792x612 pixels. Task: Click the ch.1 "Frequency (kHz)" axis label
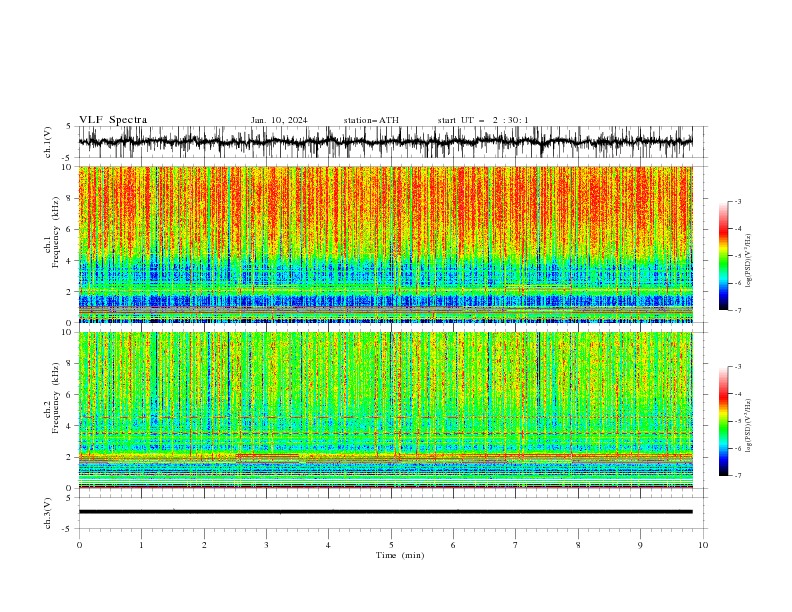tap(58, 230)
